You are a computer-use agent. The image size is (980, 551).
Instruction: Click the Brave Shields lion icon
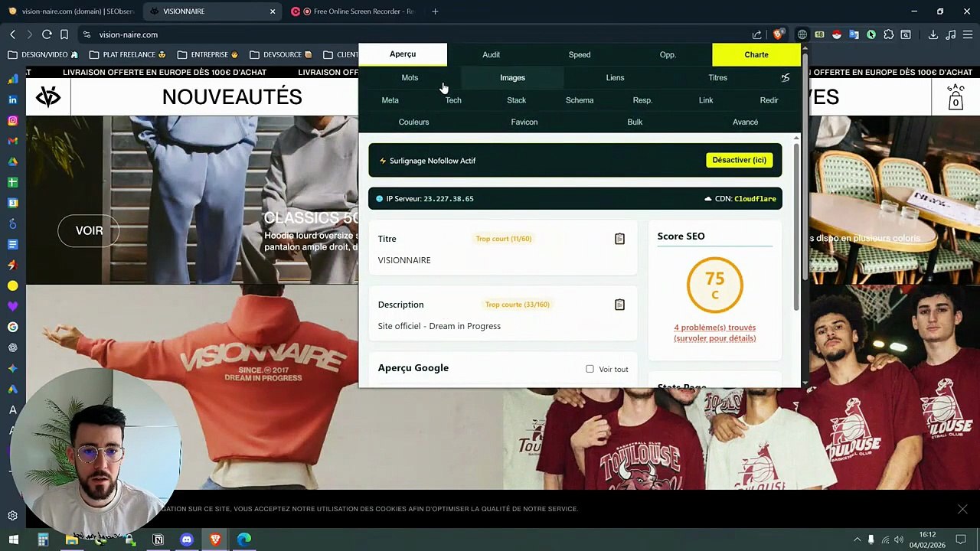point(778,34)
